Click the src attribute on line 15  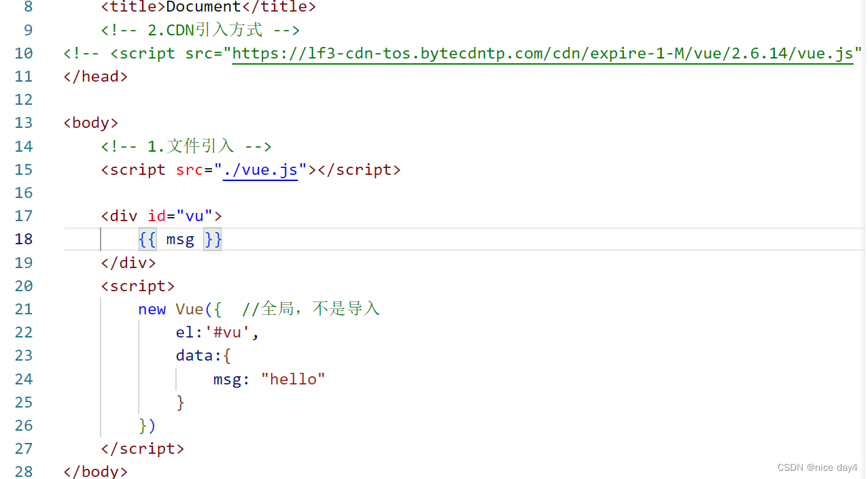click(x=189, y=169)
